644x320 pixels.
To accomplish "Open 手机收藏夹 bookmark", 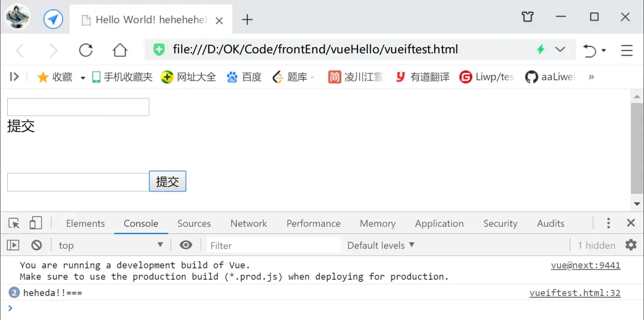I will coord(122,77).
